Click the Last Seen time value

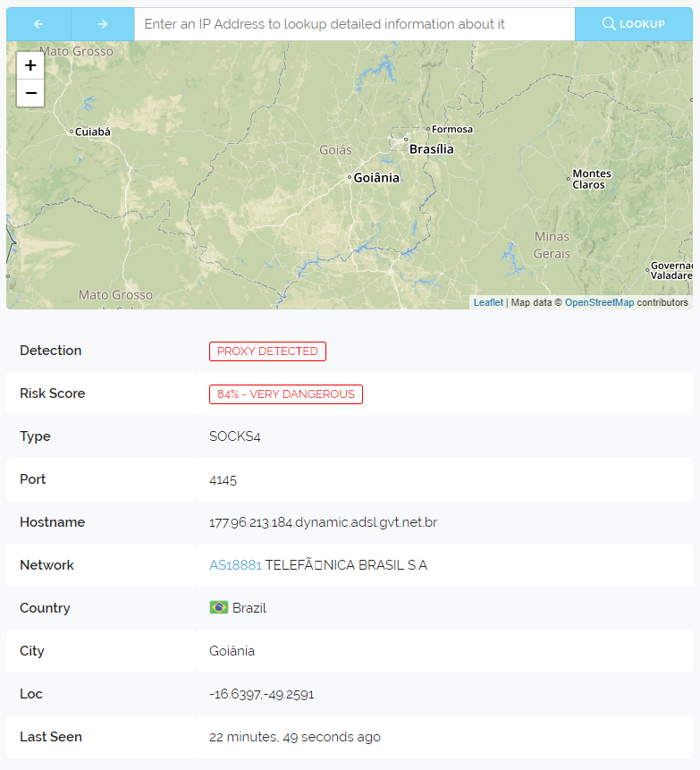point(294,737)
